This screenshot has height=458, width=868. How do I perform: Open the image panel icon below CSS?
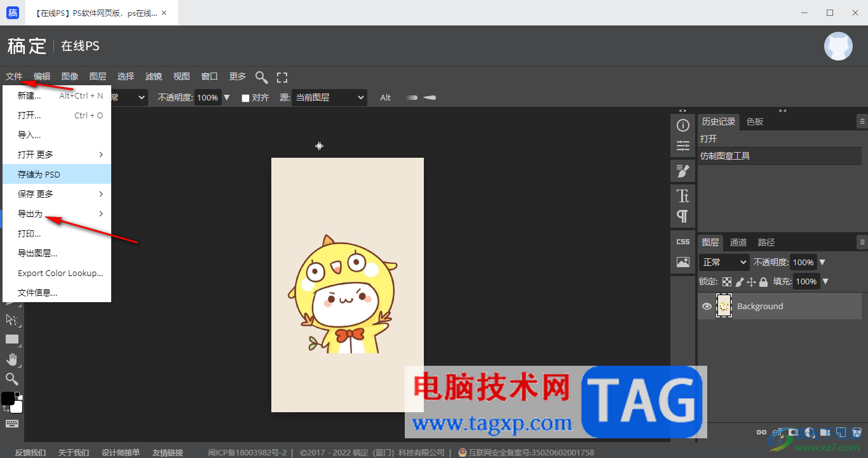683,262
